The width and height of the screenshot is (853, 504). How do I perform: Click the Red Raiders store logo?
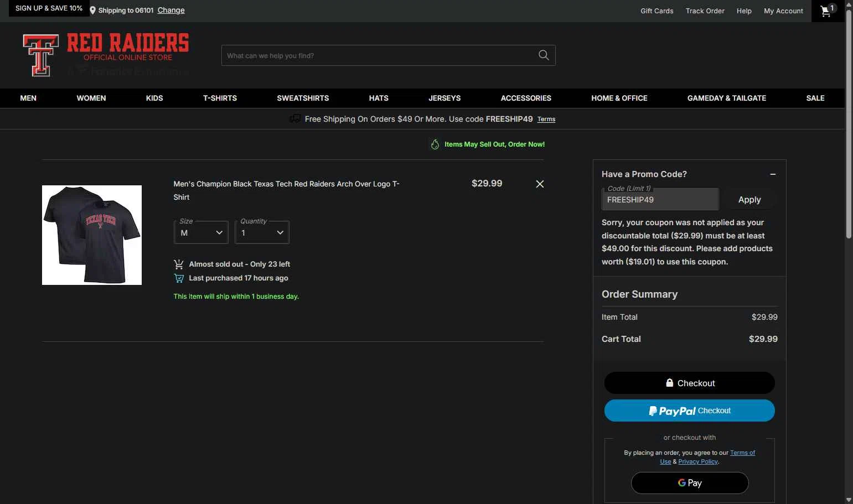(x=106, y=55)
